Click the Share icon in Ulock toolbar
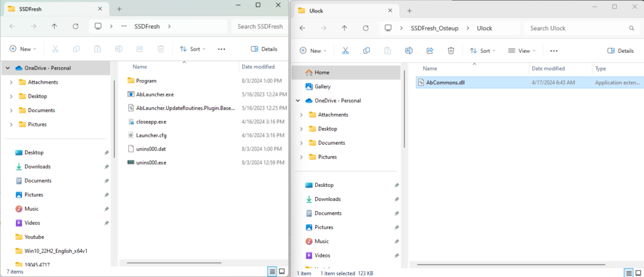Screen dimensions: 644x277 point(430,51)
